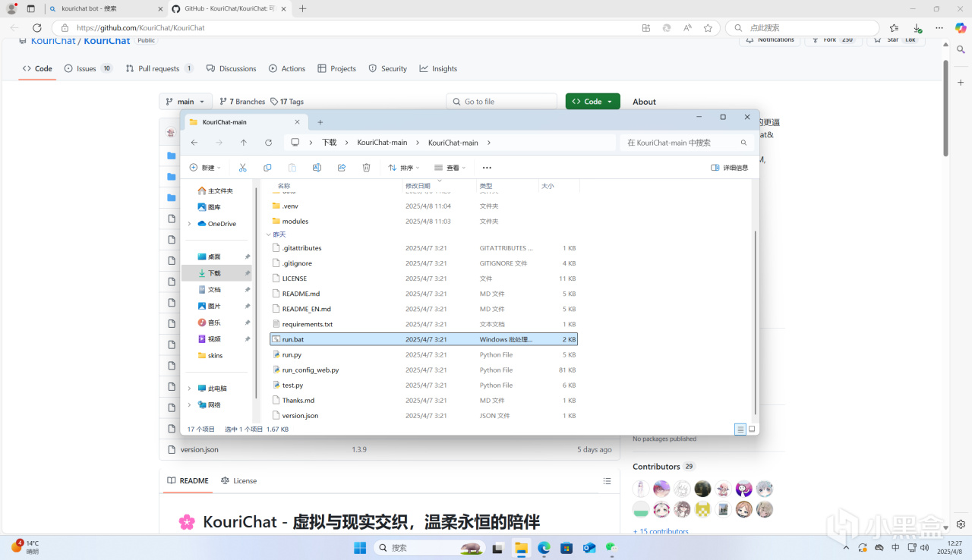Open the main branch dropdown on GitHub
Screen dimensions: 972x560
tap(186, 102)
